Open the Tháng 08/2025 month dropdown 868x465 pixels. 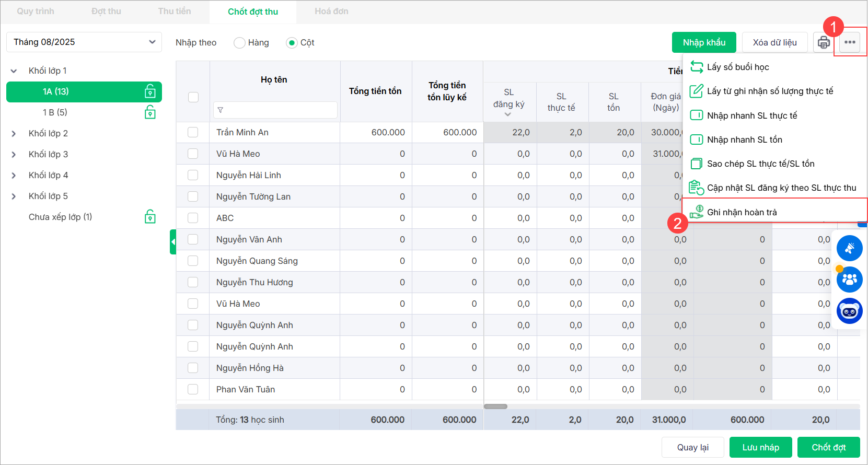[x=84, y=42]
